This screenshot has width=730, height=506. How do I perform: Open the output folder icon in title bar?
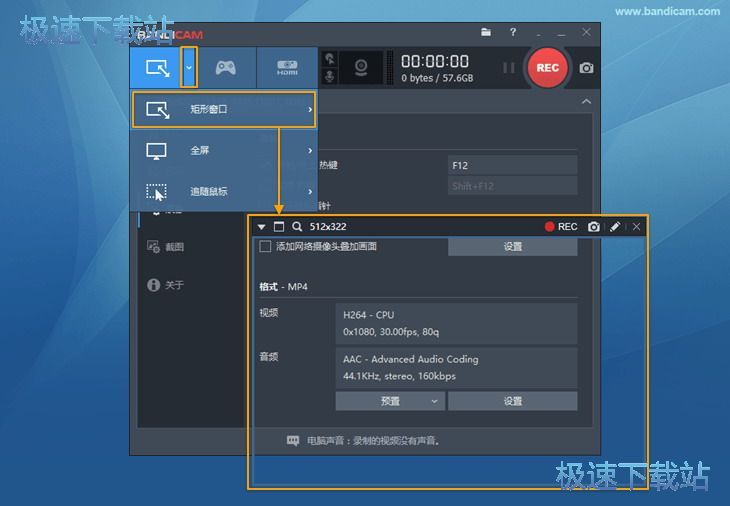[486, 32]
